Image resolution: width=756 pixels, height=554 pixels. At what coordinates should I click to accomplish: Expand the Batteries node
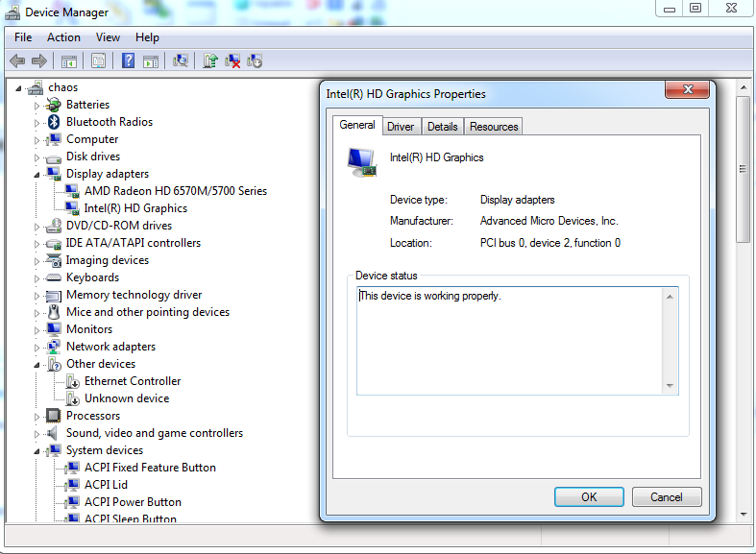[37, 106]
